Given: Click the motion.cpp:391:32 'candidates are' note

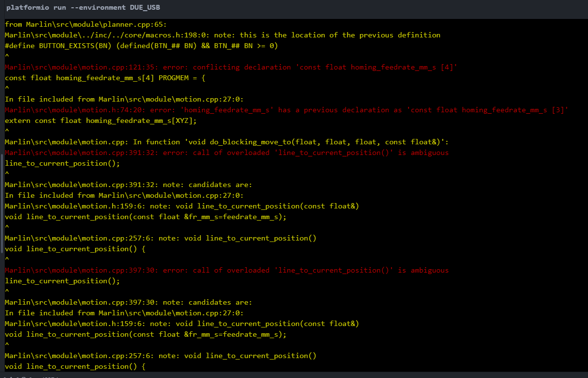Looking at the screenshot, I should pos(129,185).
